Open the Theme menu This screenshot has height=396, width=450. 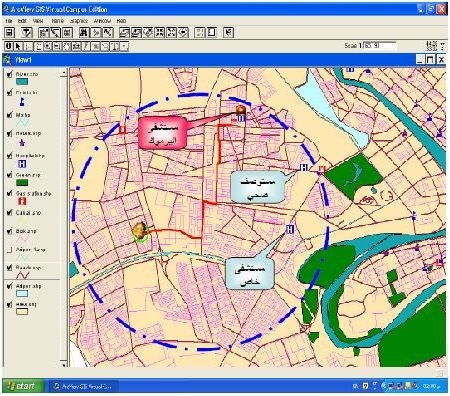[x=57, y=21]
